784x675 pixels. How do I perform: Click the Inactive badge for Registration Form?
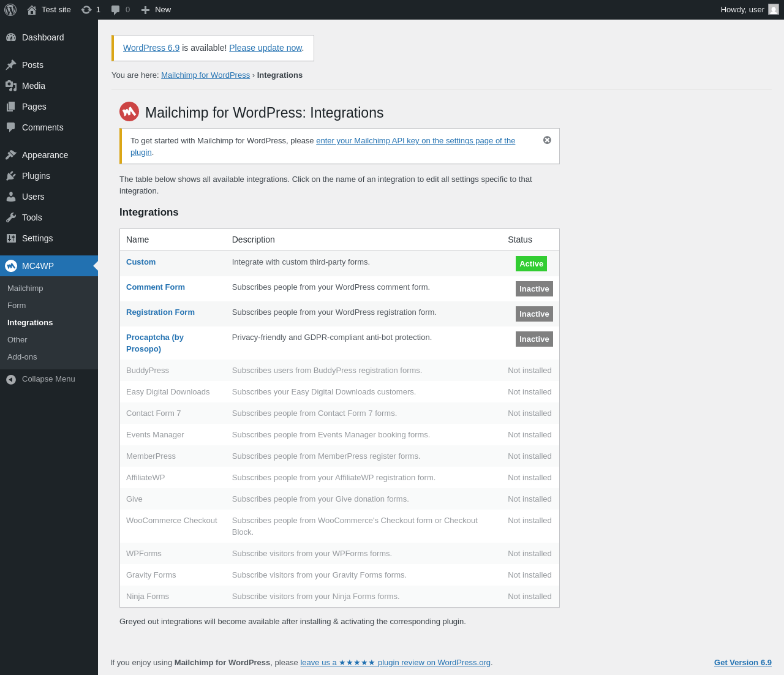pyautogui.click(x=534, y=314)
